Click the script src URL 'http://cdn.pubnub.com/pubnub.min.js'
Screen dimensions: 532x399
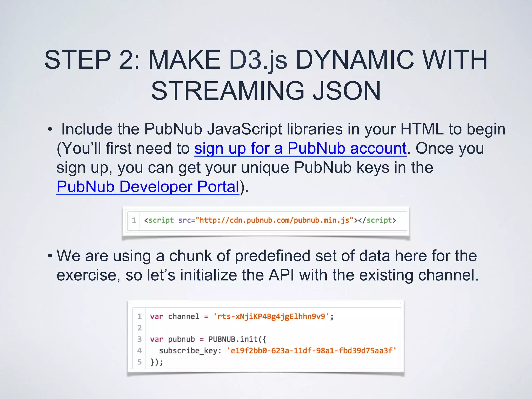pyautogui.click(x=275, y=220)
